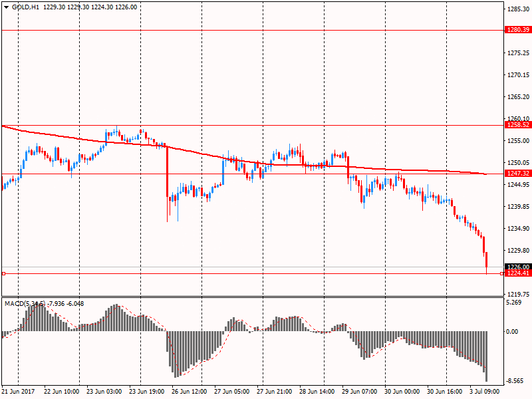Viewport: 532px width, 399px height.
Task: Click the 1285.30 price scale value
Action: pyautogui.click(x=518, y=9)
